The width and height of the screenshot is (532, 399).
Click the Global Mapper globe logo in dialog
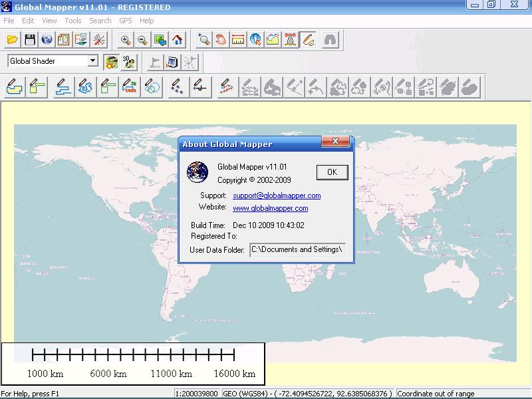coord(198,172)
